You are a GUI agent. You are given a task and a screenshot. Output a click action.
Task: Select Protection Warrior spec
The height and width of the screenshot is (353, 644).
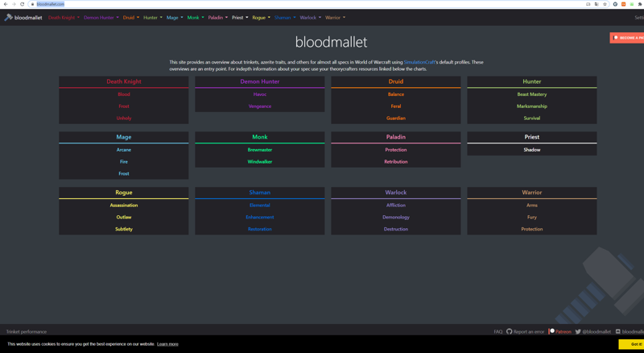532,229
